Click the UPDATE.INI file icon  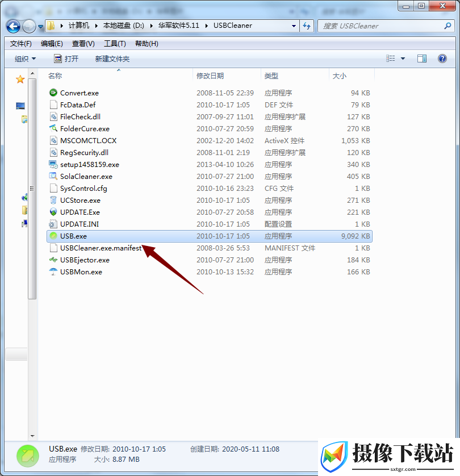coord(53,224)
